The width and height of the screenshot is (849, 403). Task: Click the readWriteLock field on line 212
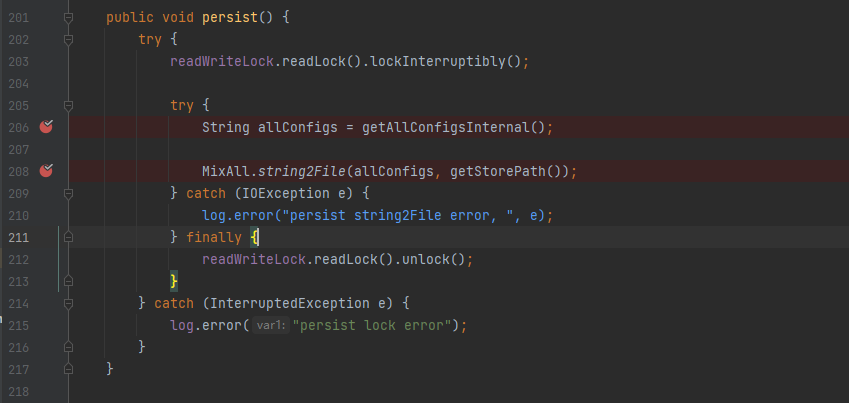pos(254,259)
